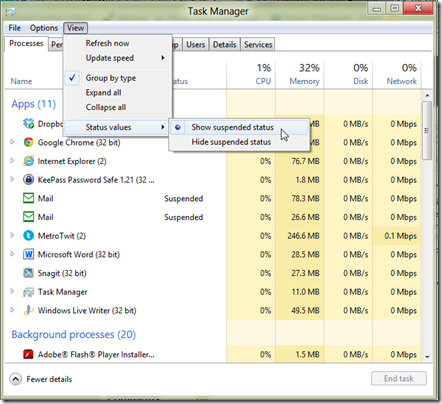Click the 246.6 MB memory value
This screenshot has height=404, width=442.
(303, 236)
